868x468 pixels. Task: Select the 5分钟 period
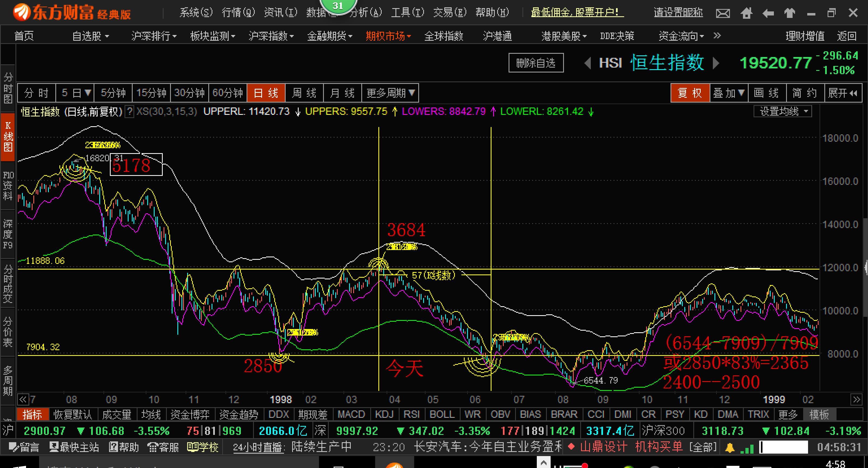point(113,93)
